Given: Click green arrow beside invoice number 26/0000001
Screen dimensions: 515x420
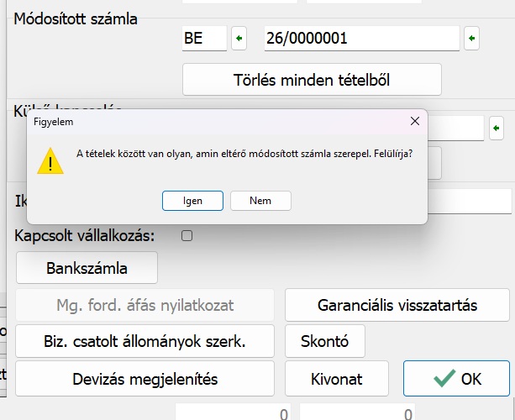Looking at the screenshot, I should click(x=471, y=39).
